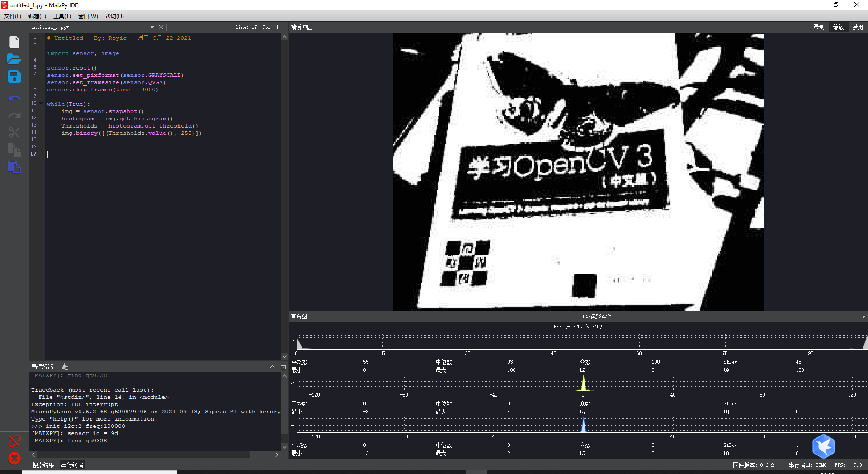Stop the running script with red X
868x474 pixels.
[14, 458]
